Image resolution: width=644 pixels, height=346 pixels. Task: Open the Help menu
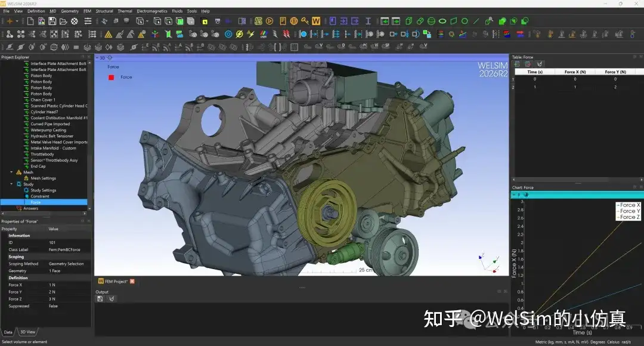coord(205,11)
